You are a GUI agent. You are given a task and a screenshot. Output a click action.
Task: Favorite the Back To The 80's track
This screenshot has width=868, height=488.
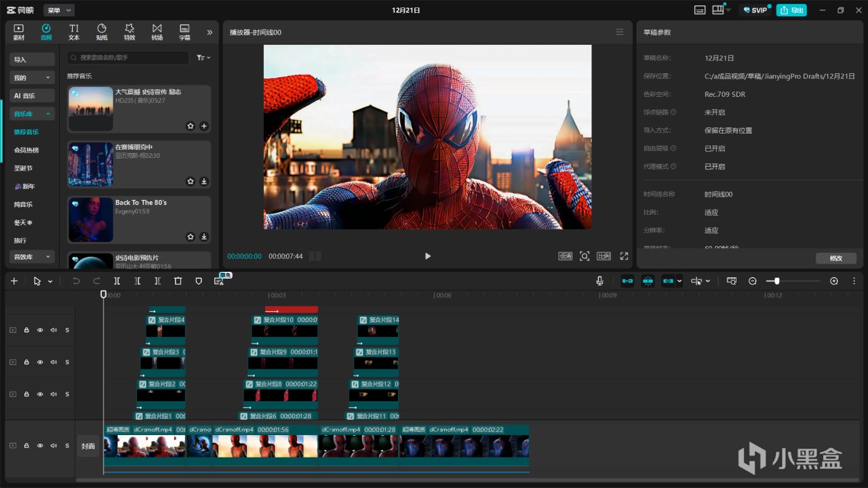tap(191, 237)
